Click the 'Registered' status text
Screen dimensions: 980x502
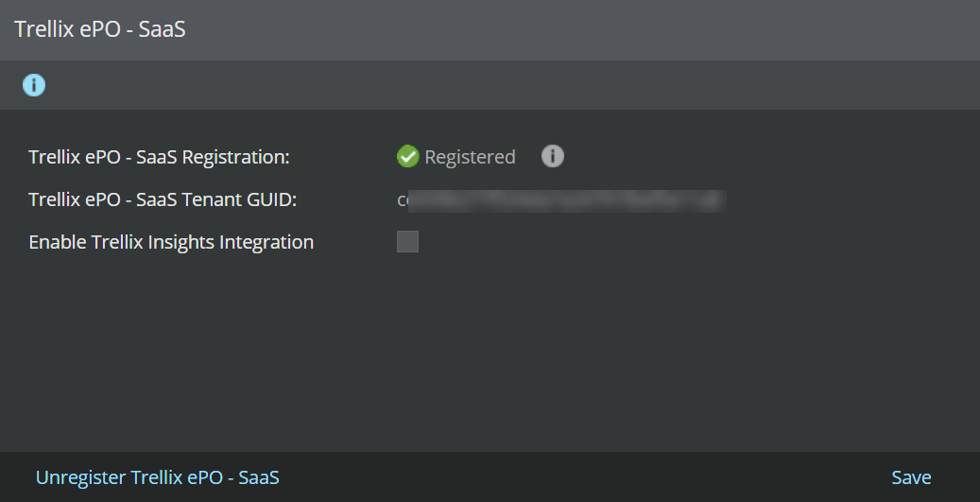click(x=470, y=157)
